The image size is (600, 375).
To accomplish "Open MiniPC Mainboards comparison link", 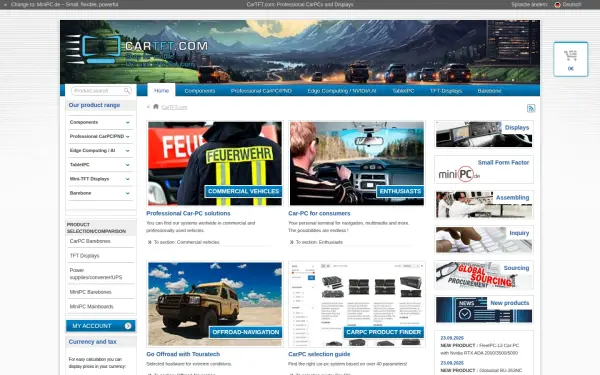I will pyautogui.click(x=91, y=307).
